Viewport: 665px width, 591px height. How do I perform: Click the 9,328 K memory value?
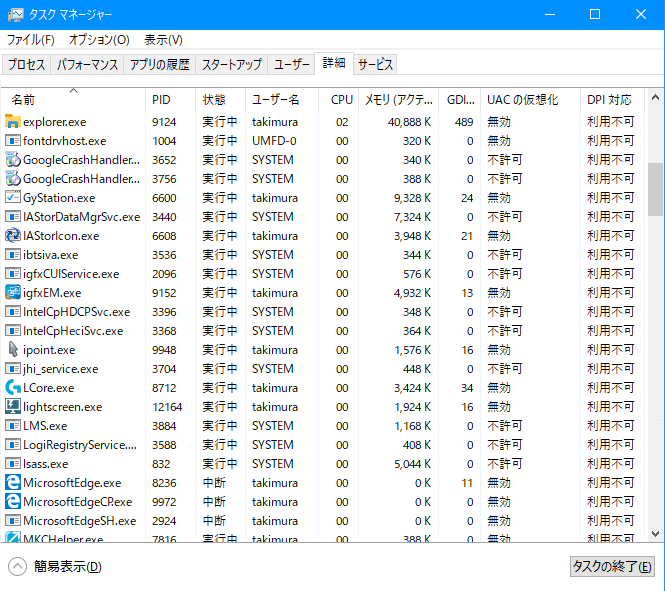click(413, 198)
